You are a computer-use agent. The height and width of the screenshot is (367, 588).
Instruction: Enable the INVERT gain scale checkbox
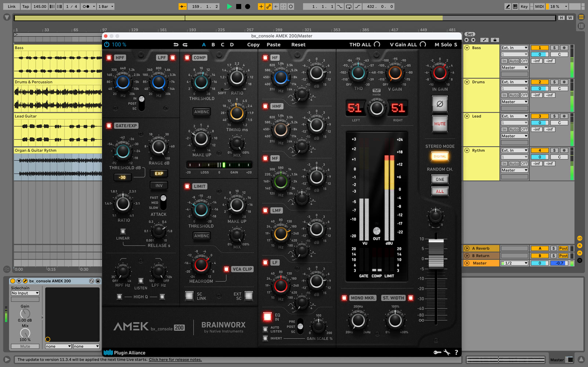click(x=265, y=338)
